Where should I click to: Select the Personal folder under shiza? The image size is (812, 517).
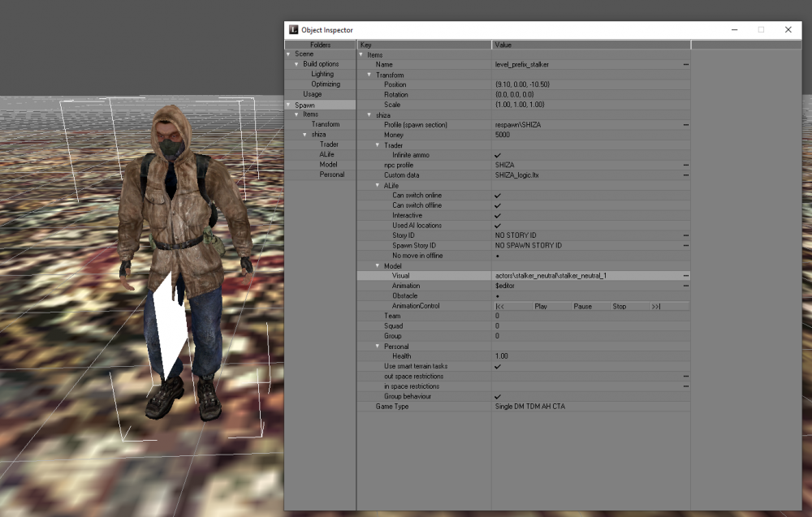point(331,174)
